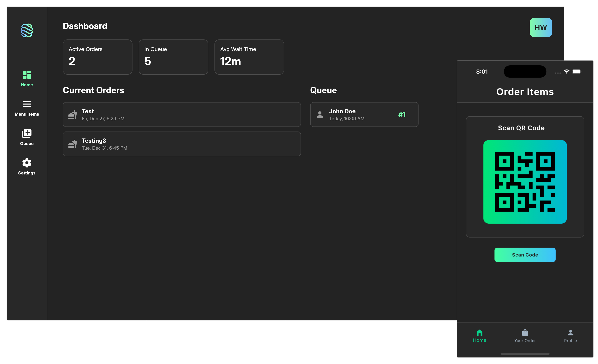Click the '2' active orders value
Viewport: 598px width, 364px height.
[x=72, y=61]
